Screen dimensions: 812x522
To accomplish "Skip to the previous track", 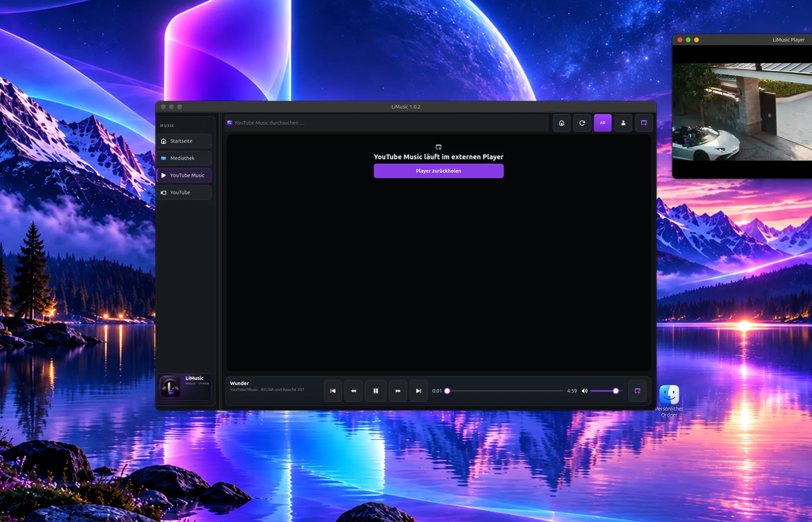I will pos(333,391).
